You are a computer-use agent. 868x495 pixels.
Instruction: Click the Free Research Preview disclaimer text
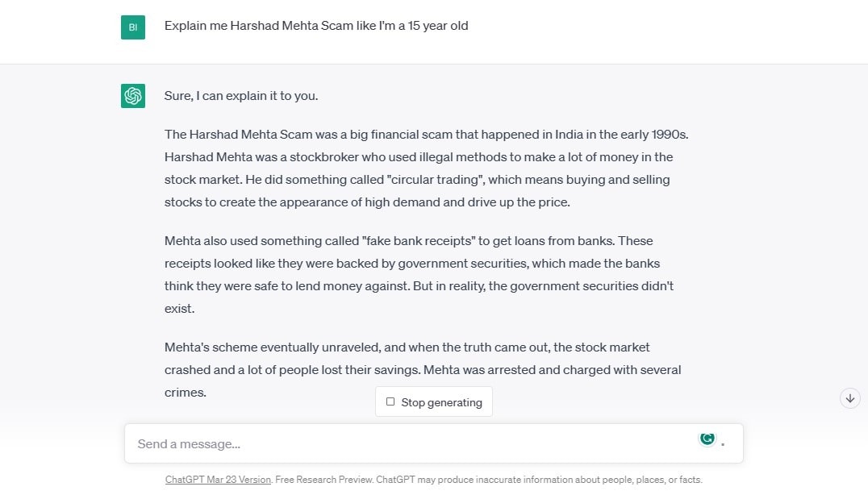pos(489,480)
